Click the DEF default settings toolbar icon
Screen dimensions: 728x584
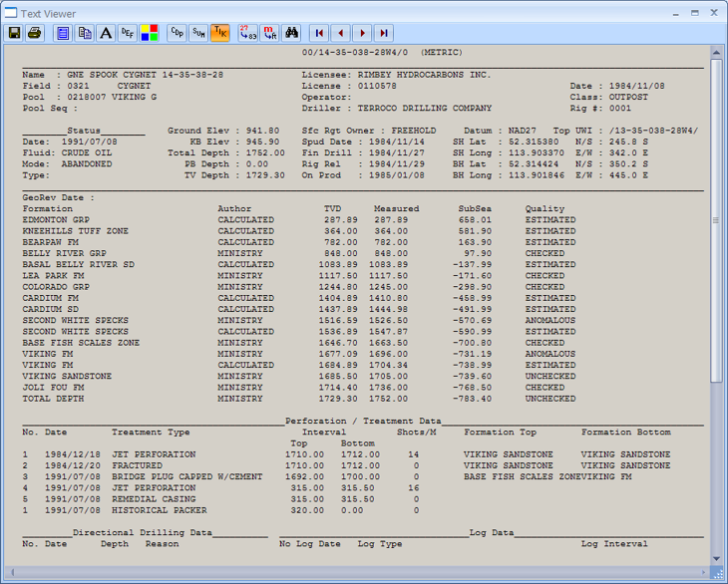coord(128,33)
